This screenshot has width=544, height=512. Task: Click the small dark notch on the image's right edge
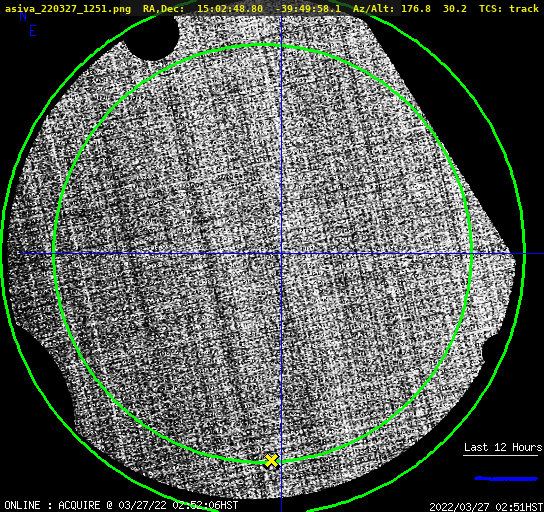pyautogui.click(x=485, y=351)
